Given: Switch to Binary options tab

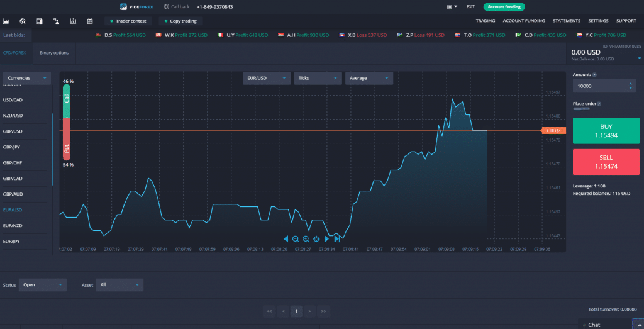Looking at the screenshot, I should [x=54, y=53].
